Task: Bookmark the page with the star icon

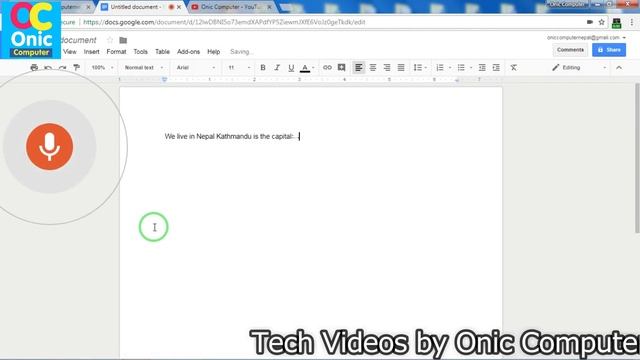Action: point(601,22)
